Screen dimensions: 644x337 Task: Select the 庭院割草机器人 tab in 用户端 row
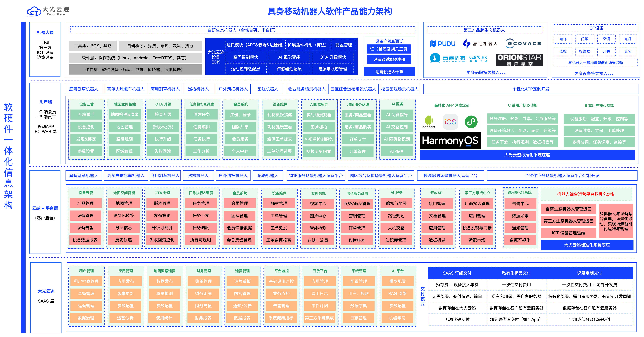coord(84,89)
